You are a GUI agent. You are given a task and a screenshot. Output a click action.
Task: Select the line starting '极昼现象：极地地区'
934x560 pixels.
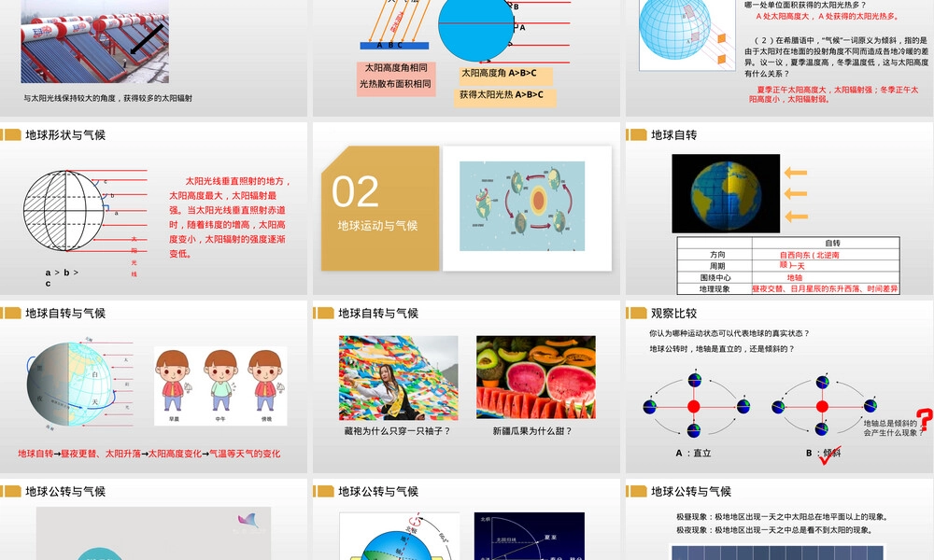click(x=782, y=516)
